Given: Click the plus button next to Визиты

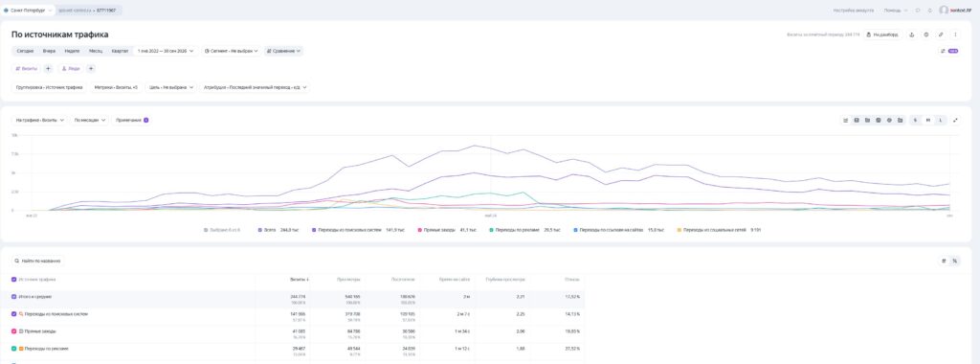Looking at the screenshot, I should (x=48, y=68).
